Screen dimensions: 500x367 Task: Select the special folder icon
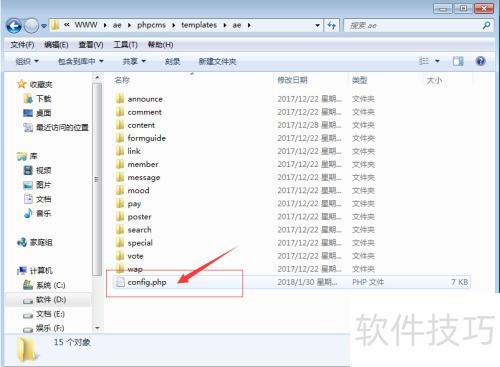click(x=120, y=243)
